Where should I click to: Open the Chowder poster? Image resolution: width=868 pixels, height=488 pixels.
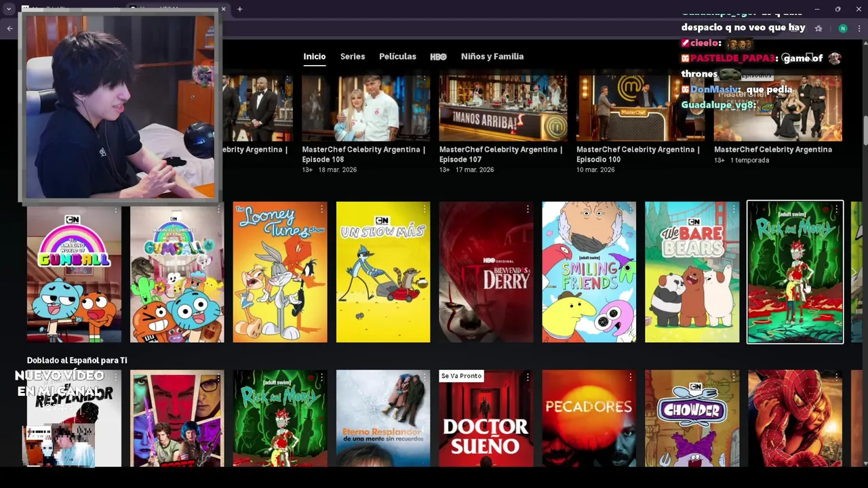click(692, 418)
